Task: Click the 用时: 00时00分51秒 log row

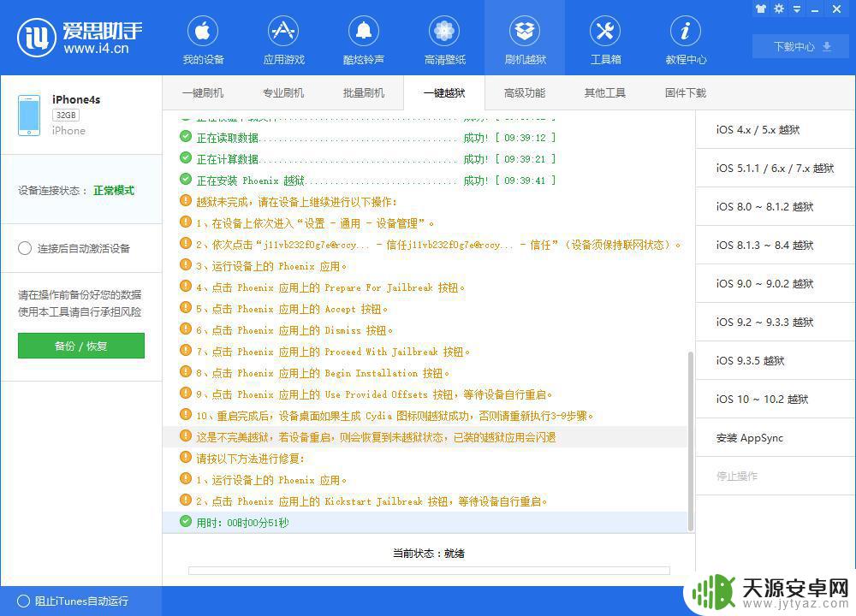Action: (x=425, y=523)
